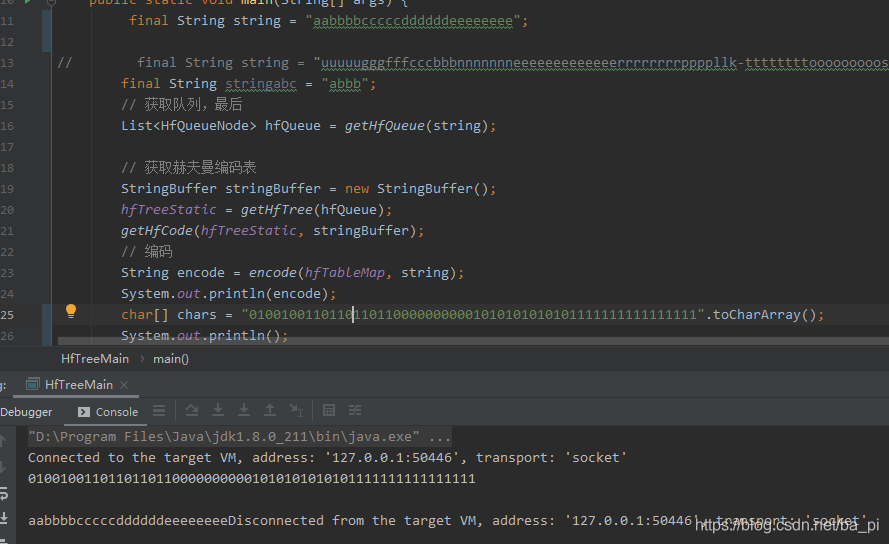Image resolution: width=889 pixels, height=544 pixels.
Task: Click the 'Disconnected from the target VM' text
Action: 547,521
